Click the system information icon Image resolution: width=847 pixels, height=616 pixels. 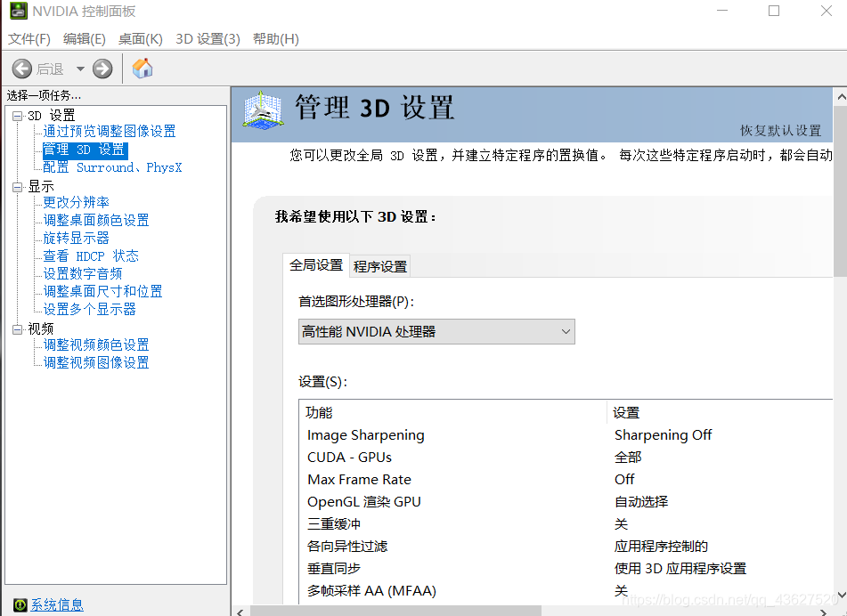pyautogui.click(x=20, y=604)
